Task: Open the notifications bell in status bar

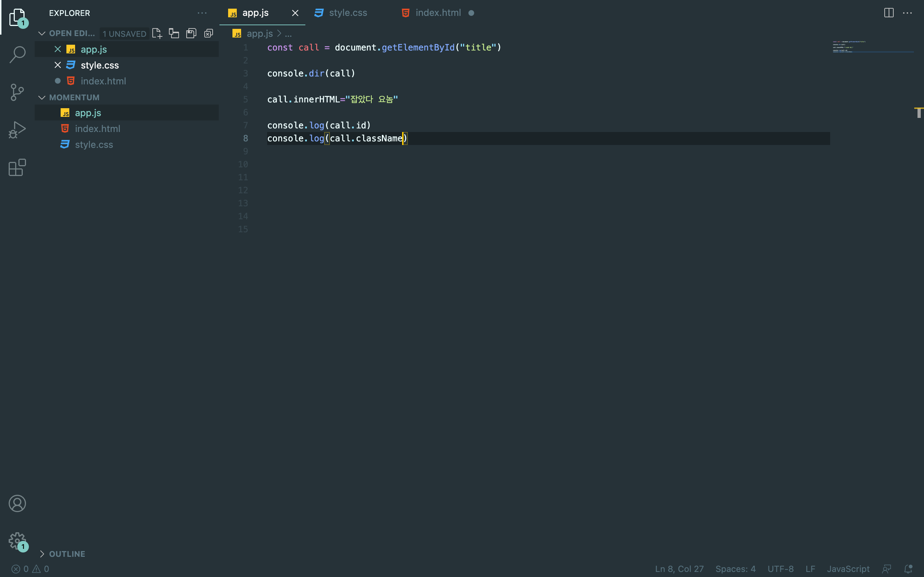Action: tap(908, 569)
